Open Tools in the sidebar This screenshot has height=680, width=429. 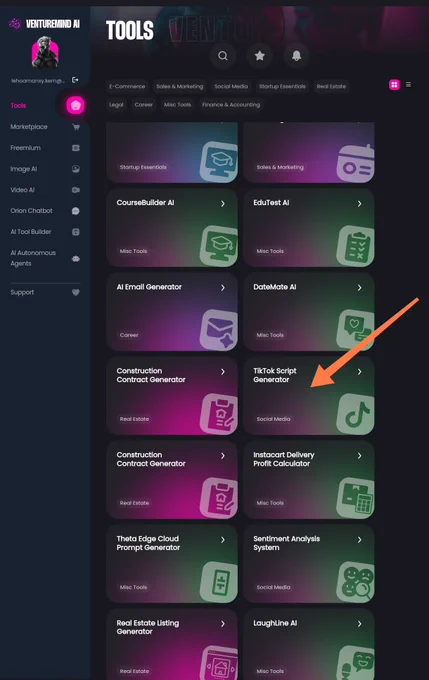pos(18,105)
